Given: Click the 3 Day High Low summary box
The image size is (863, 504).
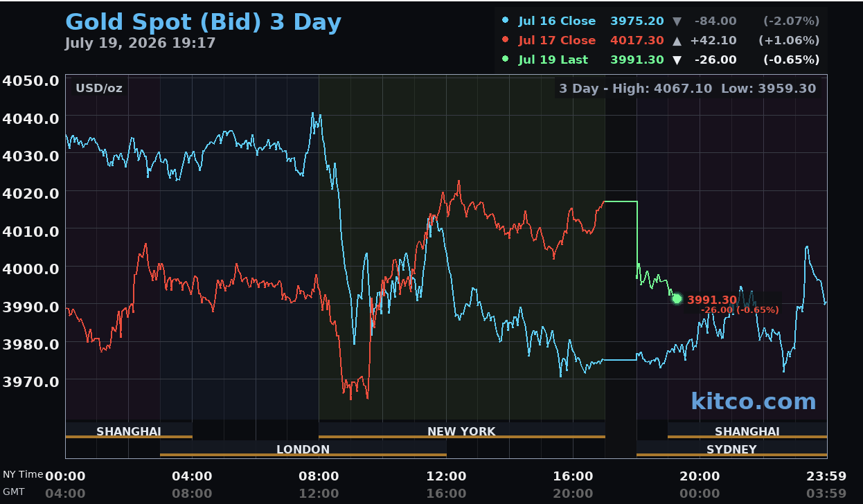Looking at the screenshot, I should coord(687,88).
